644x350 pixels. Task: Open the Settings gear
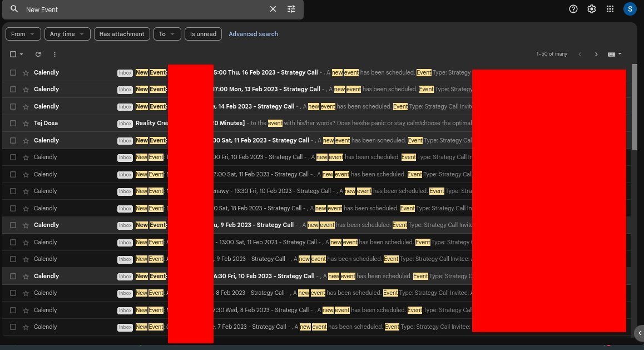point(591,9)
